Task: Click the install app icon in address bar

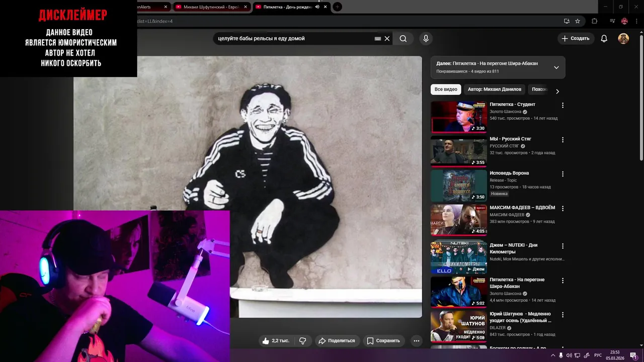Action: click(x=567, y=21)
